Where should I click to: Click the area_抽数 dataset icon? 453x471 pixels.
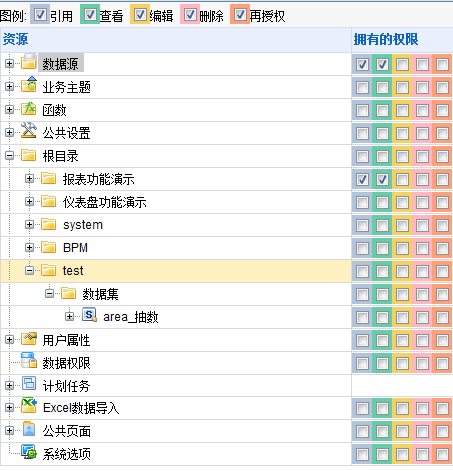pyautogui.click(x=89, y=315)
